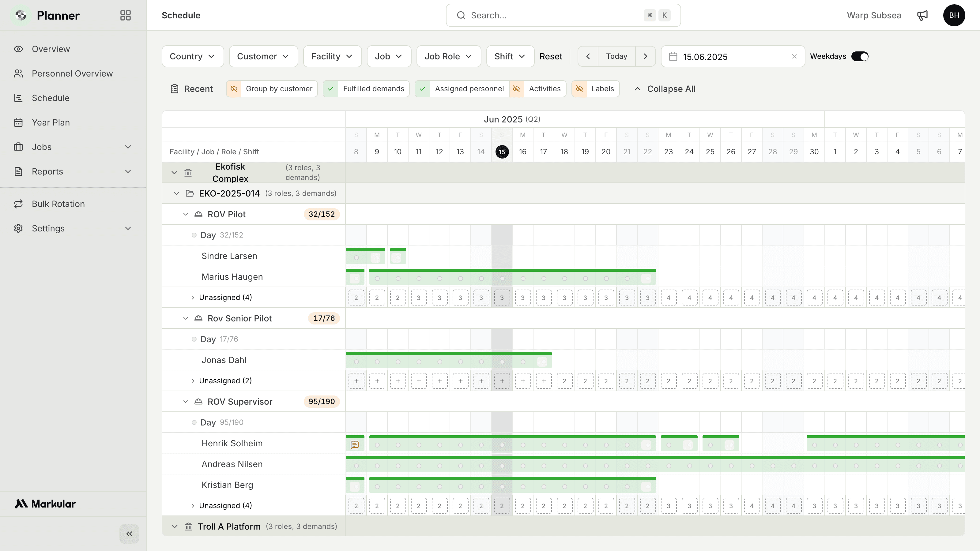Click the ROV Pilot hard-hat icon
The width and height of the screenshot is (980, 551).
pos(198,215)
